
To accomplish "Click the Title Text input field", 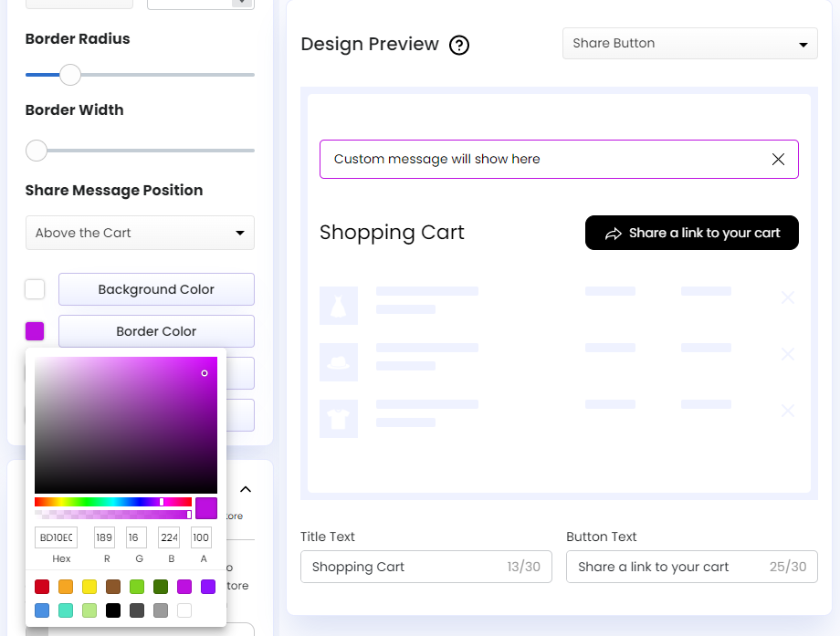I will [x=425, y=567].
